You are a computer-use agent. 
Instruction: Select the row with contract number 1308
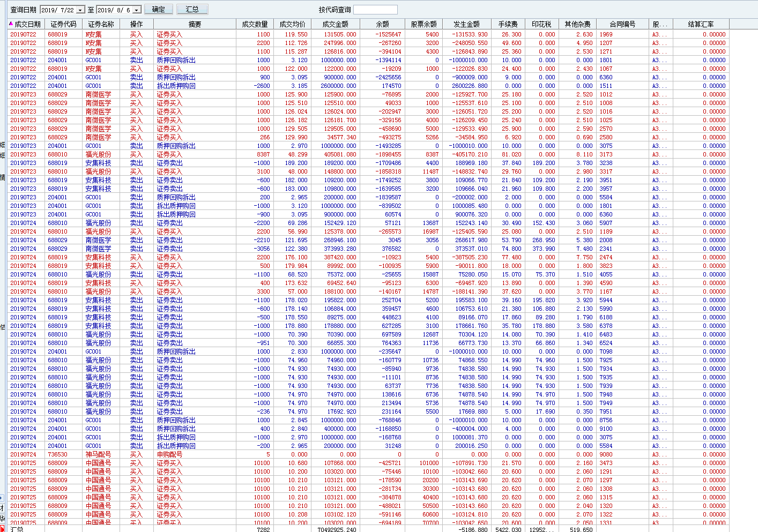[368, 489]
